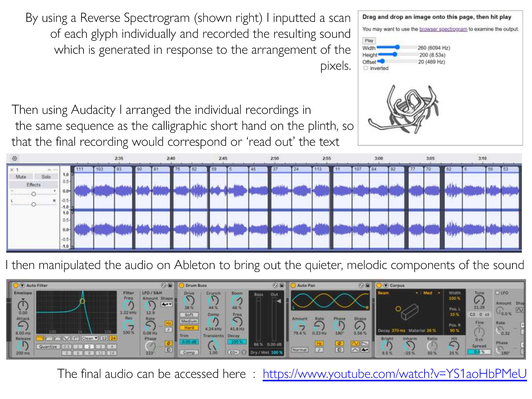Click the Width slider handle
The image size is (532, 399).
[x=397, y=48]
